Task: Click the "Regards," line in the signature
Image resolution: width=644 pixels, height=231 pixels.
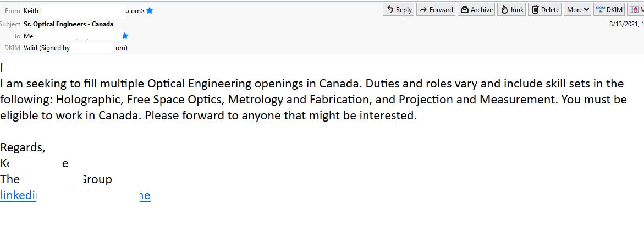Action: (23, 147)
